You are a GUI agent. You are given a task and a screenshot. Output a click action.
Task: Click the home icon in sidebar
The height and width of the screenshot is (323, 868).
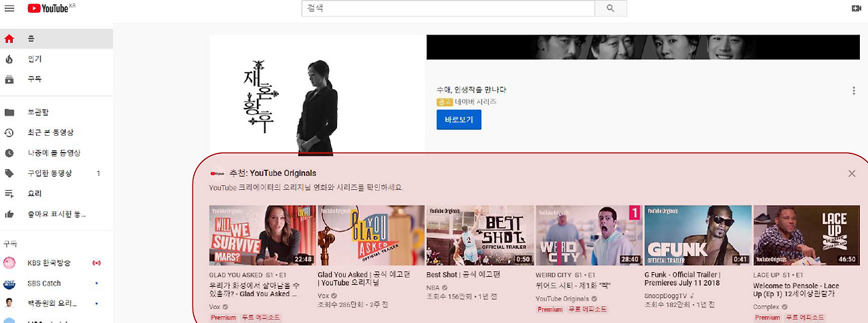pos(9,39)
